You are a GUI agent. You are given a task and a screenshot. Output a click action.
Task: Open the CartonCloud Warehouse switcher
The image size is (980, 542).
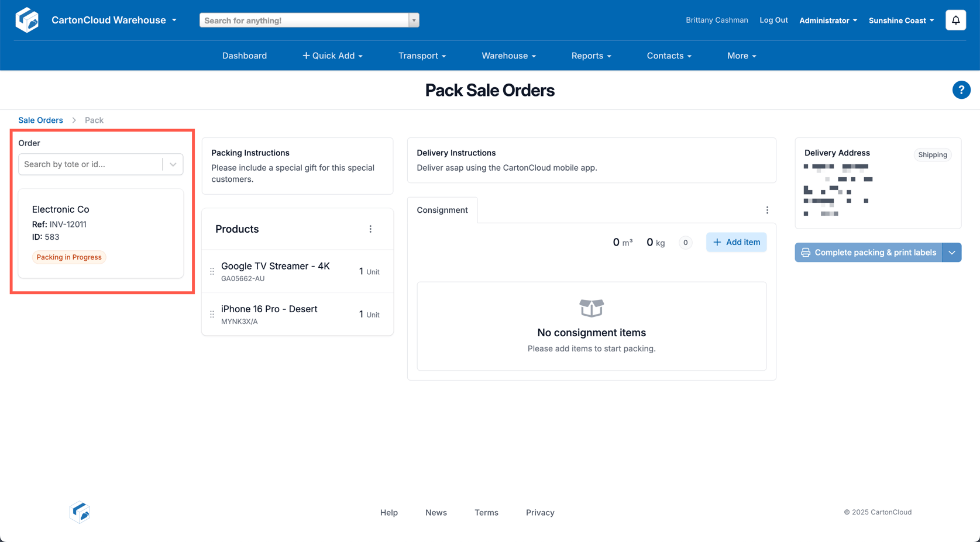pyautogui.click(x=114, y=20)
